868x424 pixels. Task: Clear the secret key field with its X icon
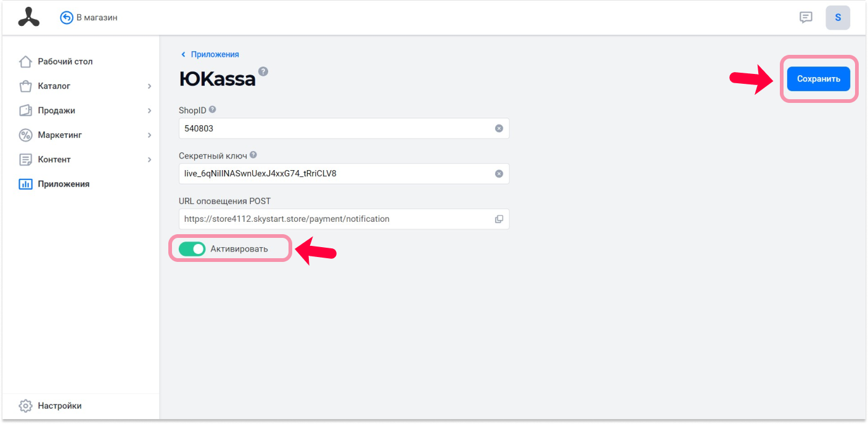click(499, 174)
